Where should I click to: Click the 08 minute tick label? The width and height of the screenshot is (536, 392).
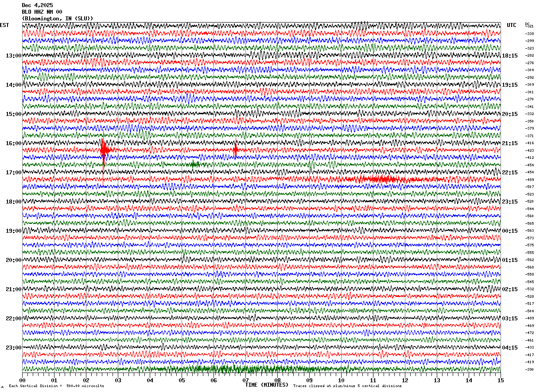point(277,380)
